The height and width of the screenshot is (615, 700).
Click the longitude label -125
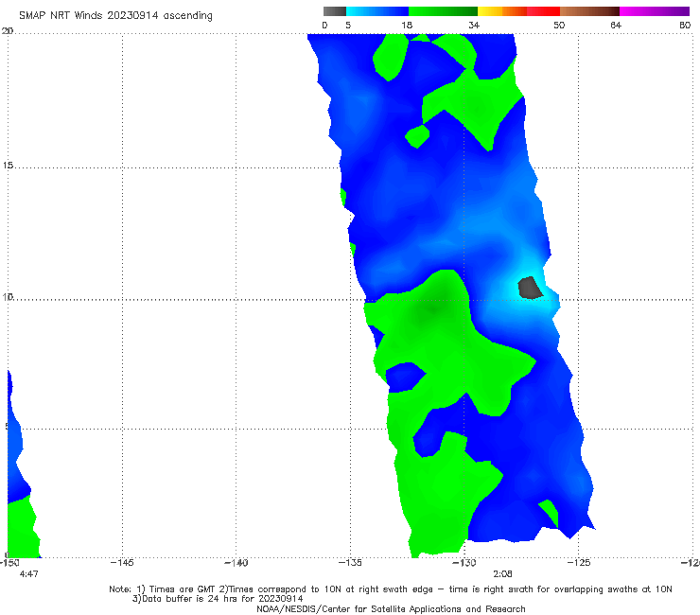[579, 563]
